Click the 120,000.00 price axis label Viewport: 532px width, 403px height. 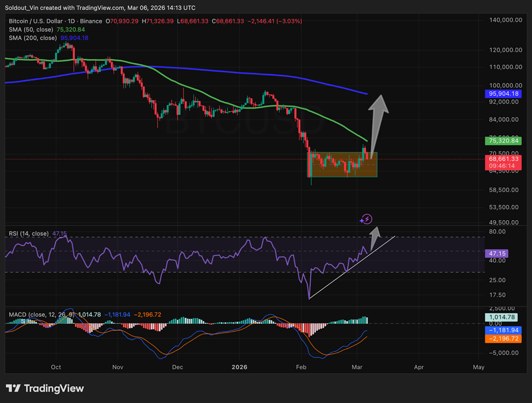point(505,50)
